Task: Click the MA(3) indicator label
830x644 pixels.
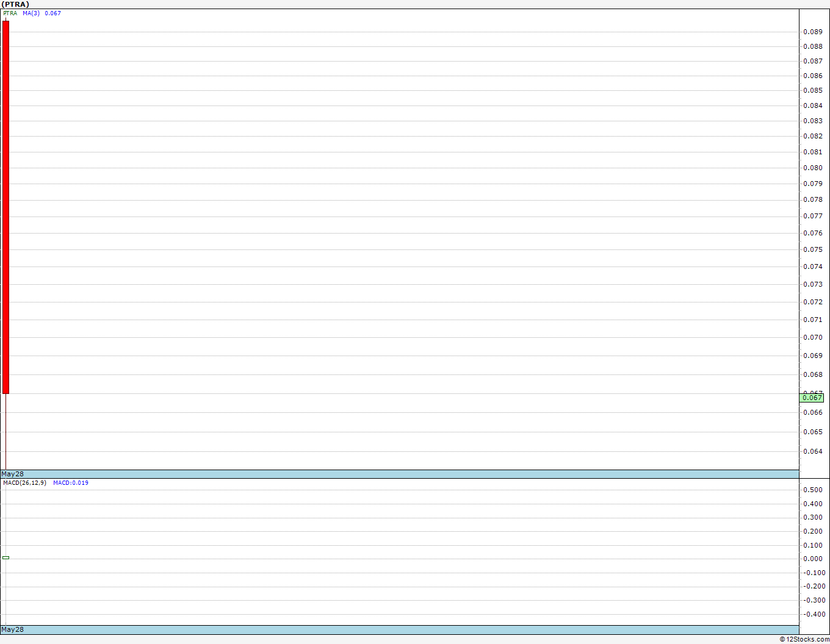Action: (31, 13)
